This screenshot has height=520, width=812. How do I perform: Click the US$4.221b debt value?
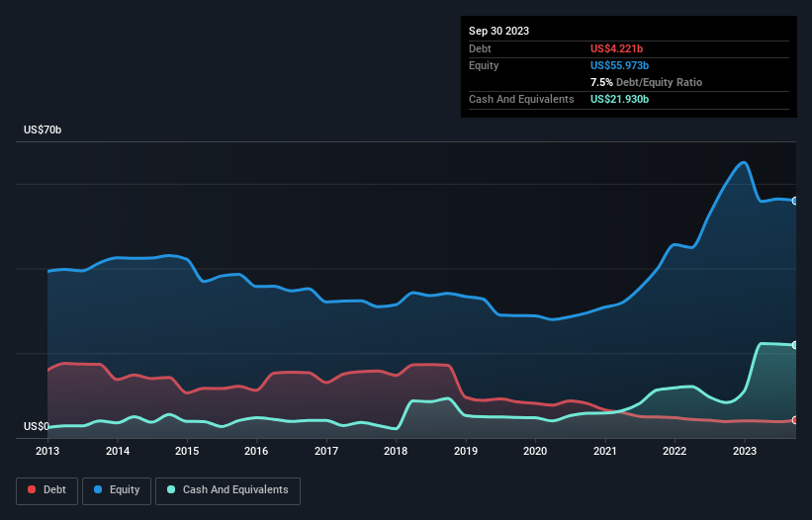coord(616,48)
